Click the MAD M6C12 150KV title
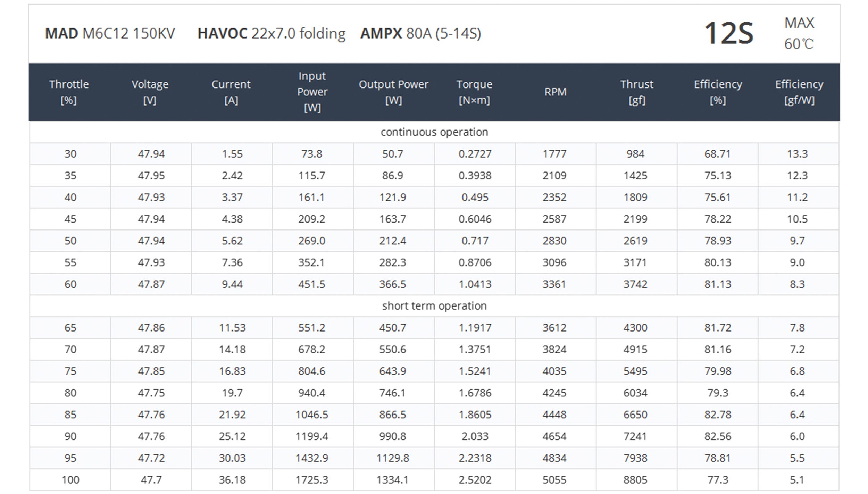Screen dimensions: 868x494 [110, 34]
